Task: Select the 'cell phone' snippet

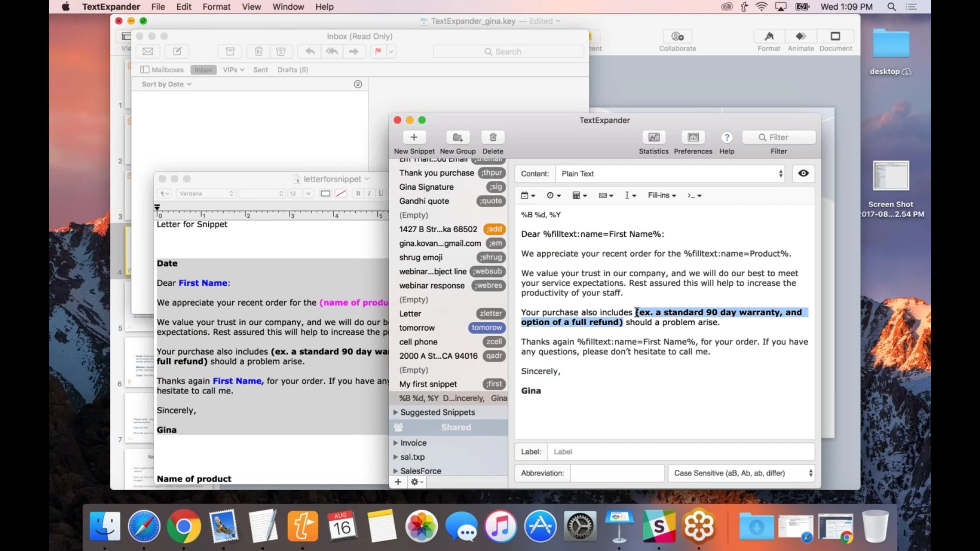Action: [448, 342]
